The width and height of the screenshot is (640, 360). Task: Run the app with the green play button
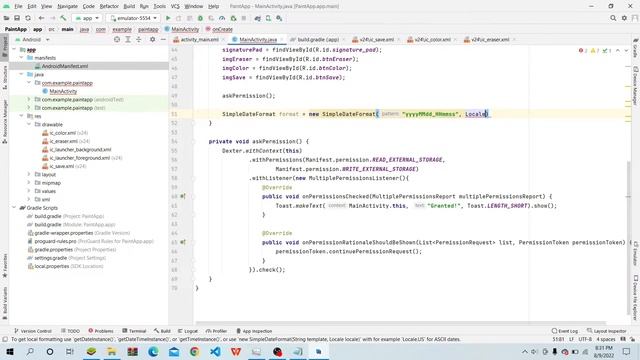[x=168, y=18]
